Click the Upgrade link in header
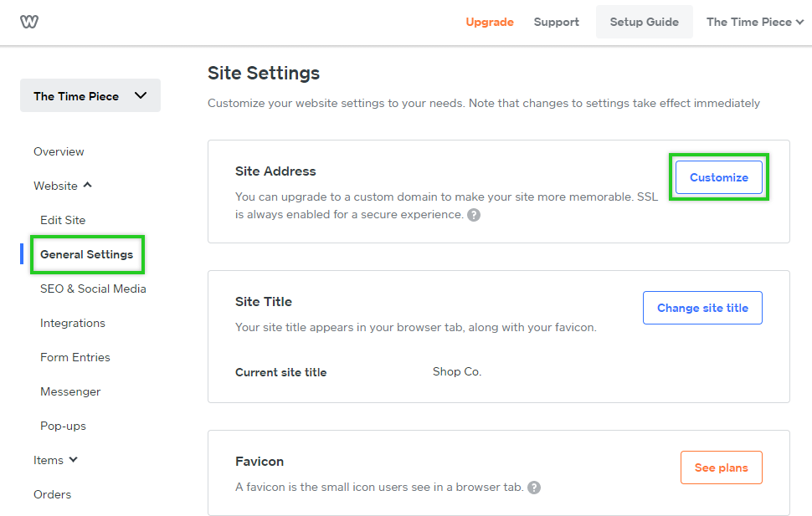Screen dimensions: 812x516 tap(490, 22)
